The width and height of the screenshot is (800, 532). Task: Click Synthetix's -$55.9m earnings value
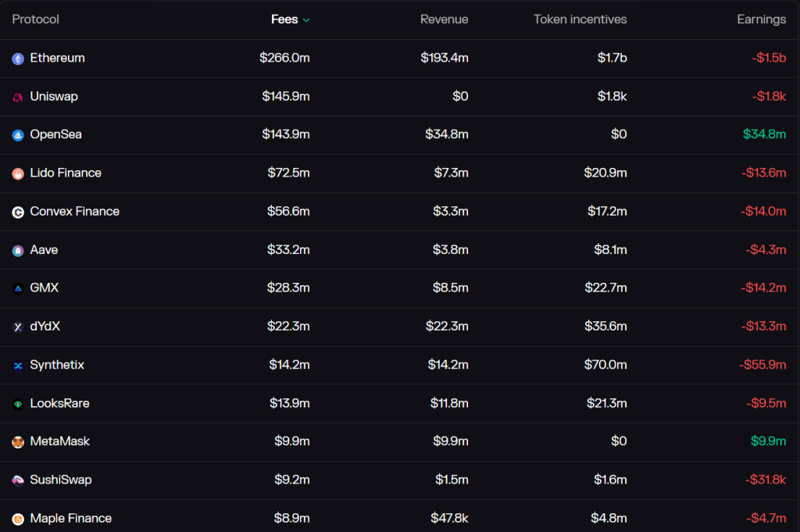pos(762,365)
